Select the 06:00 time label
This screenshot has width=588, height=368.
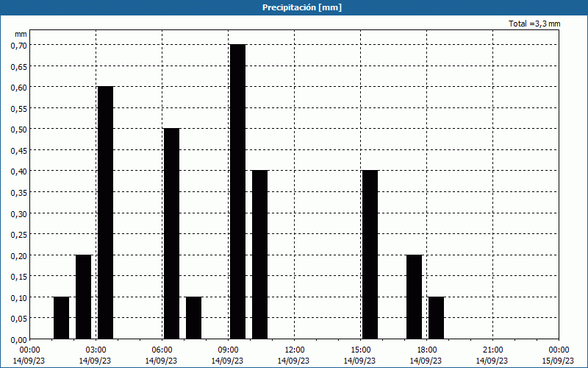[162, 350]
